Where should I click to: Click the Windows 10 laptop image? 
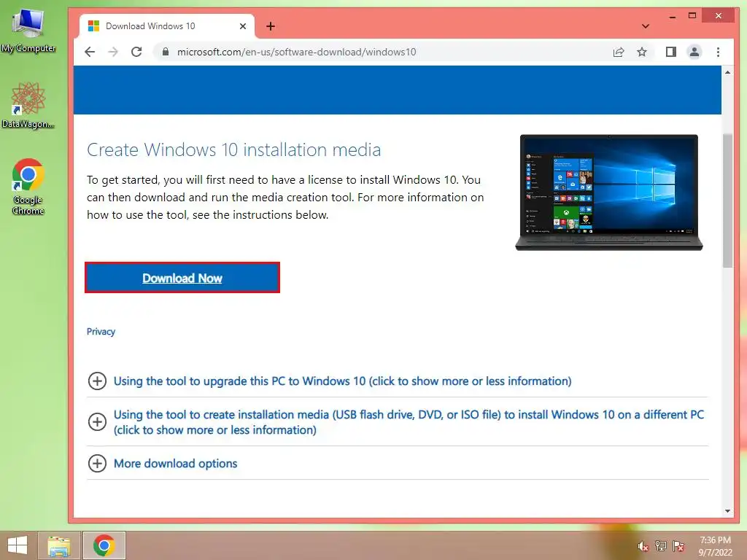tap(609, 192)
